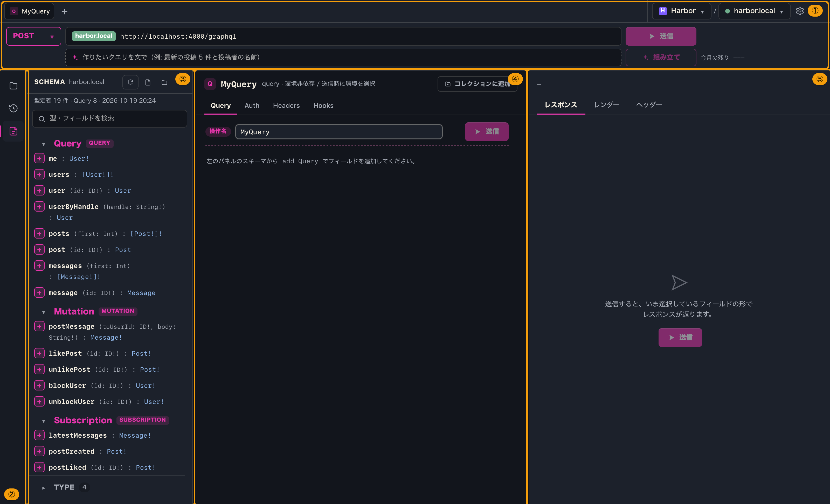Viewport: 830px width, 504px height.
Task: Click the 送信 button next to operation name
Action: [486, 131]
